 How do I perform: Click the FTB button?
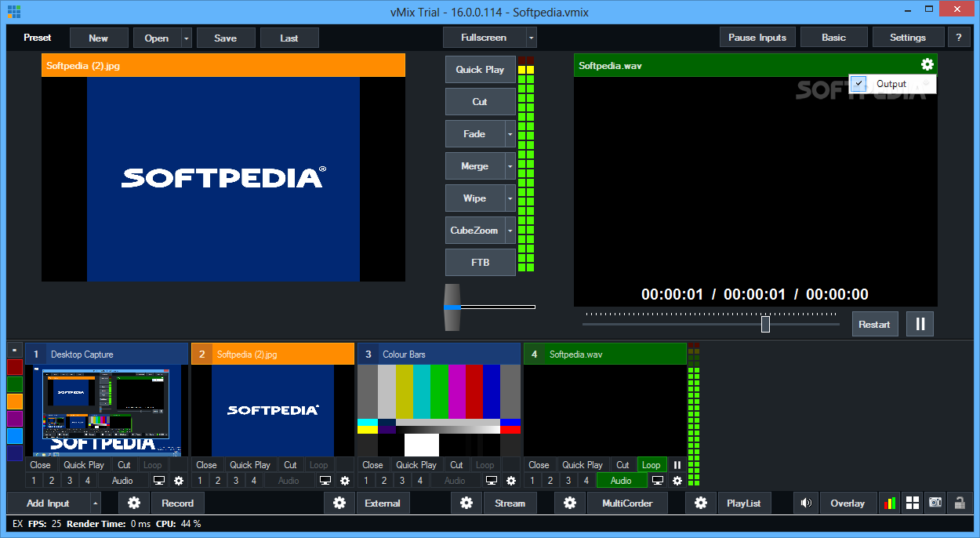(481, 263)
